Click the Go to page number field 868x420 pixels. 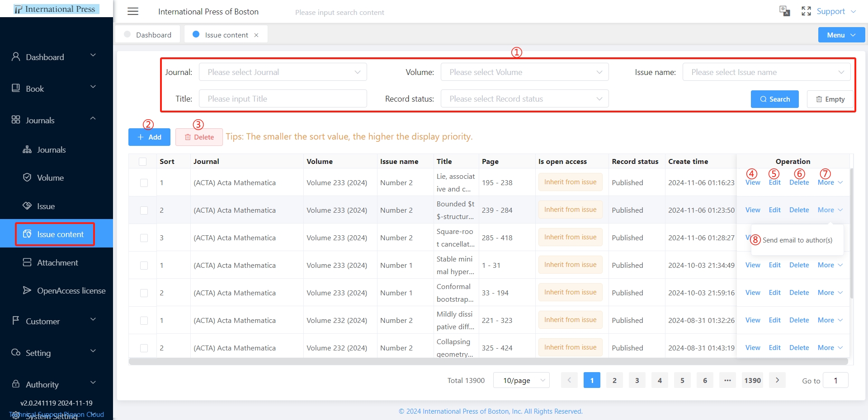835,380
